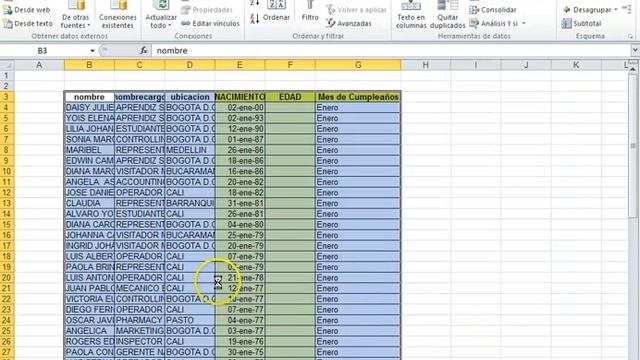640x360 pixels.
Task: Click the Desde texto import button
Action: click(28, 24)
